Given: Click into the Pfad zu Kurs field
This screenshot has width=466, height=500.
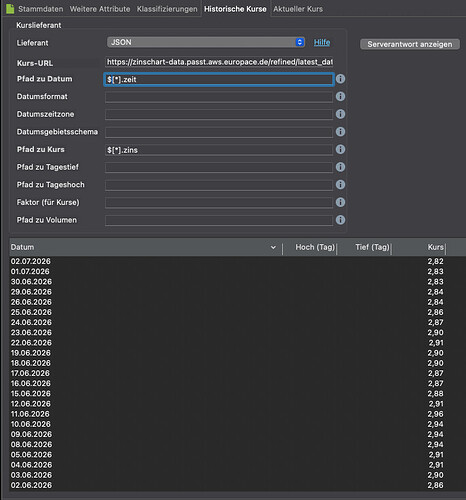Looking at the screenshot, I should pos(219,150).
